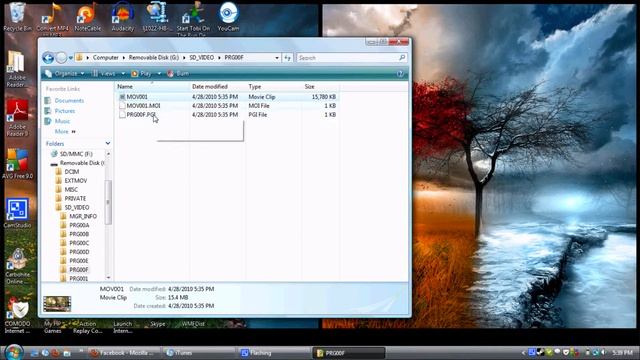Viewport: 640px width, 360px height.
Task: Sort files by the Name column header
Action: 152,87
